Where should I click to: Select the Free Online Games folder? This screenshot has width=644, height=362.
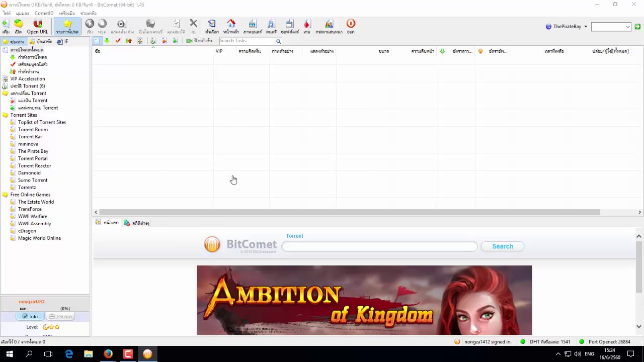[x=30, y=195]
